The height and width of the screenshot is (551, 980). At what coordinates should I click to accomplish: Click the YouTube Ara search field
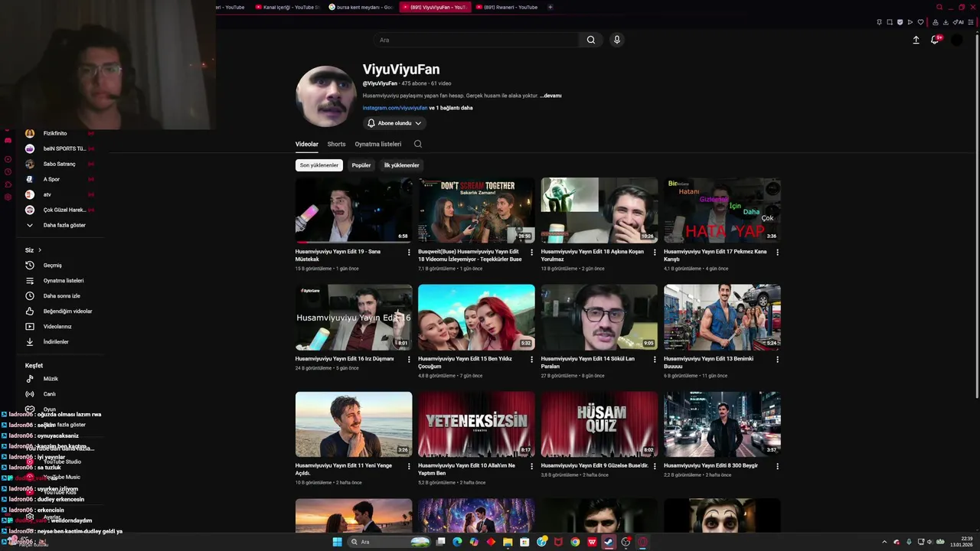click(x=476, y=40)
